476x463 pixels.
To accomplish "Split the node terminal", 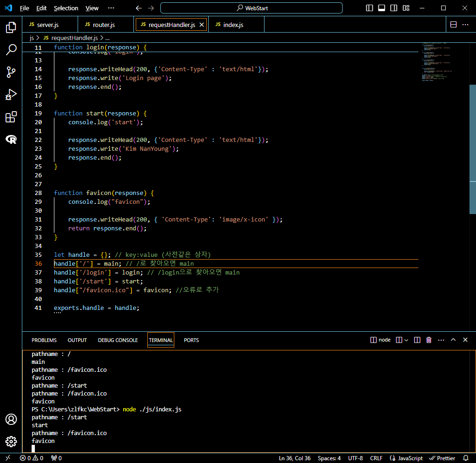I will (417, 340).
